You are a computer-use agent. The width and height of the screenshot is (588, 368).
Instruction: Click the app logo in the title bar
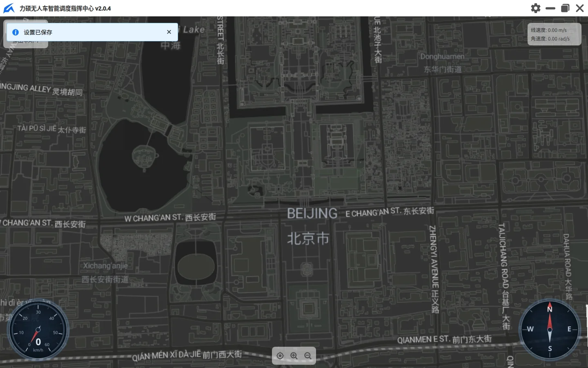click(9, 8)
